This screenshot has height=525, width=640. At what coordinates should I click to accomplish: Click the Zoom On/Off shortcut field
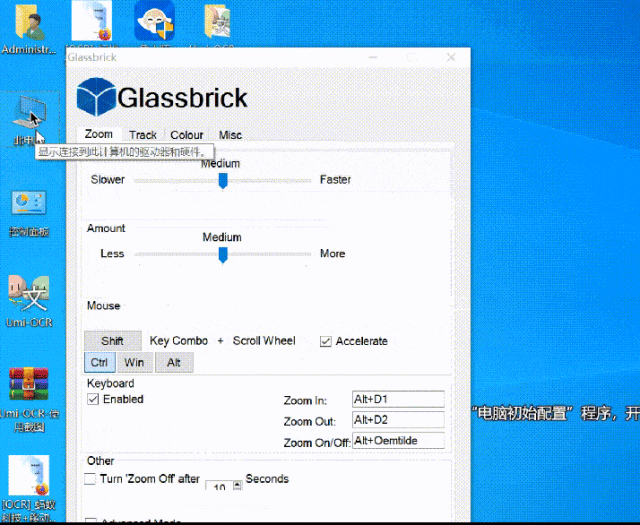tap(398, 440)
